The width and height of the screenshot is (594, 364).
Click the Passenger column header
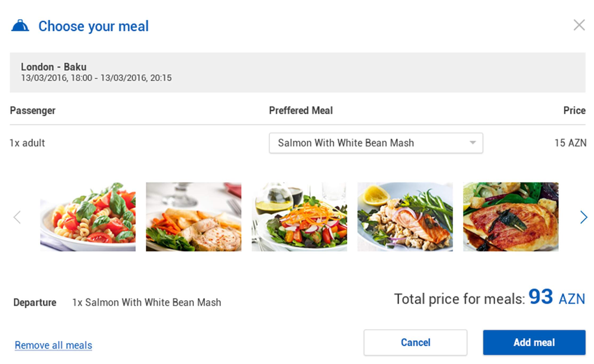(33, 111)
